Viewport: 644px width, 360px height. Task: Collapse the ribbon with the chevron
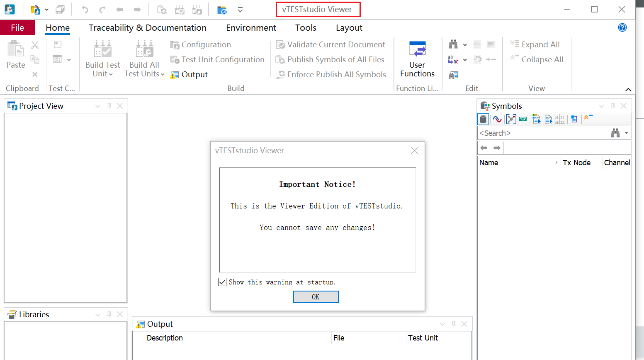pyautogui.click(x=628, y=90)
